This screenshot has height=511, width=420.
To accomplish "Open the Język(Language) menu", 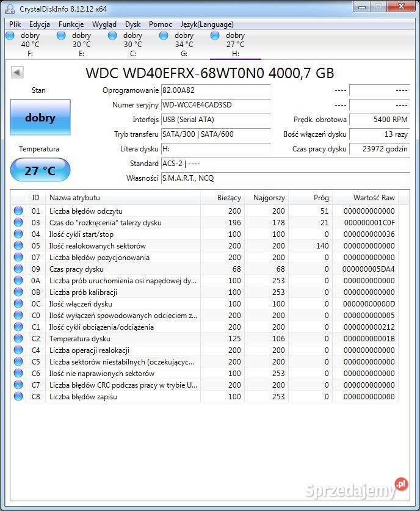I will [207, 24].
